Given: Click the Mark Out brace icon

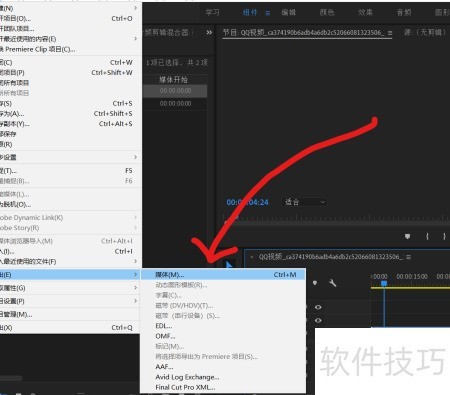Looking at the screenshot, I should [x=444, y=236].
